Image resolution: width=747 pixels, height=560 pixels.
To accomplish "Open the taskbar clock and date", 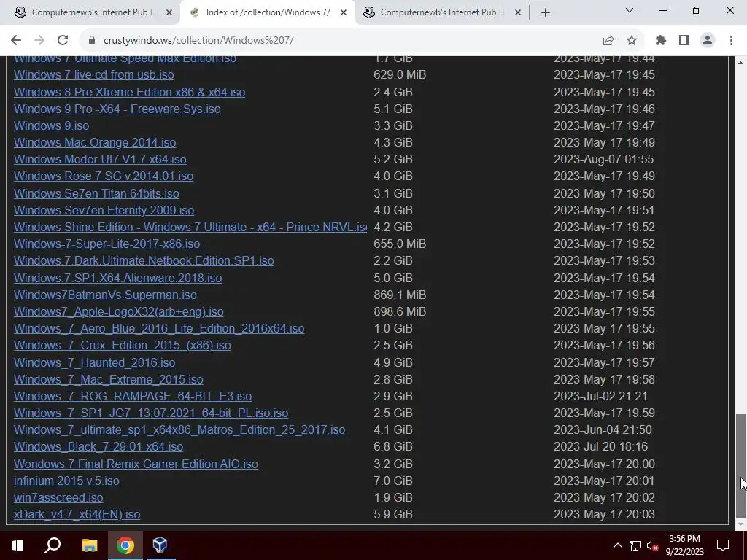I will coord(684,545).
